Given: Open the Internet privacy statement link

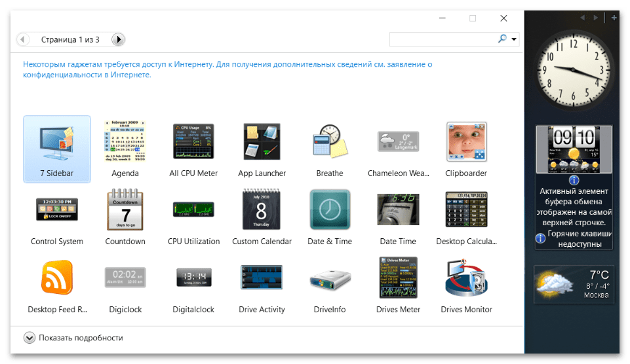Looking at the screenshot, I should [x=227, y=69].
